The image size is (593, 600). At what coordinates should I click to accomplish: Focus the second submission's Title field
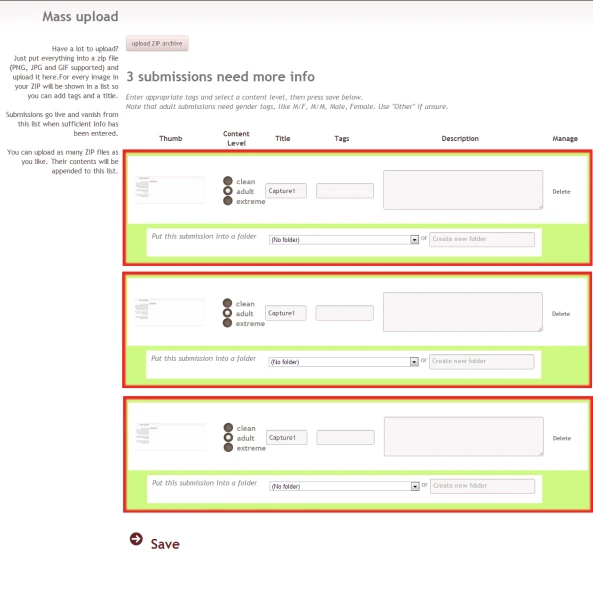285,313
